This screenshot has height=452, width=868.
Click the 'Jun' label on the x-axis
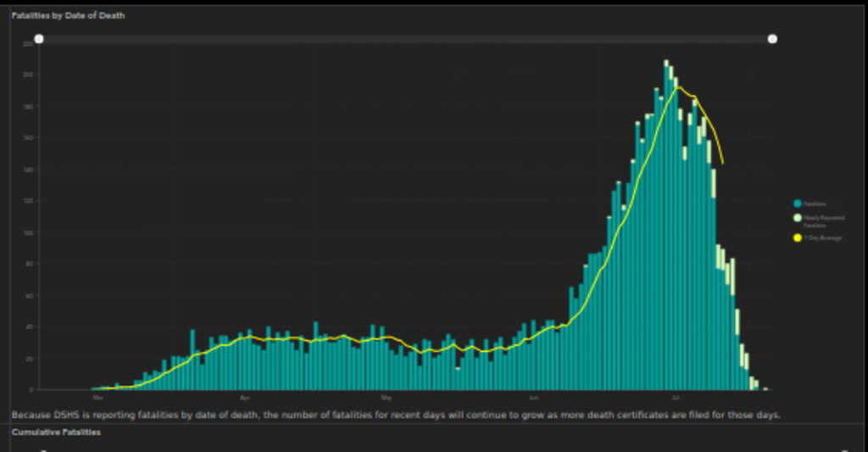(x=532, y=396)
